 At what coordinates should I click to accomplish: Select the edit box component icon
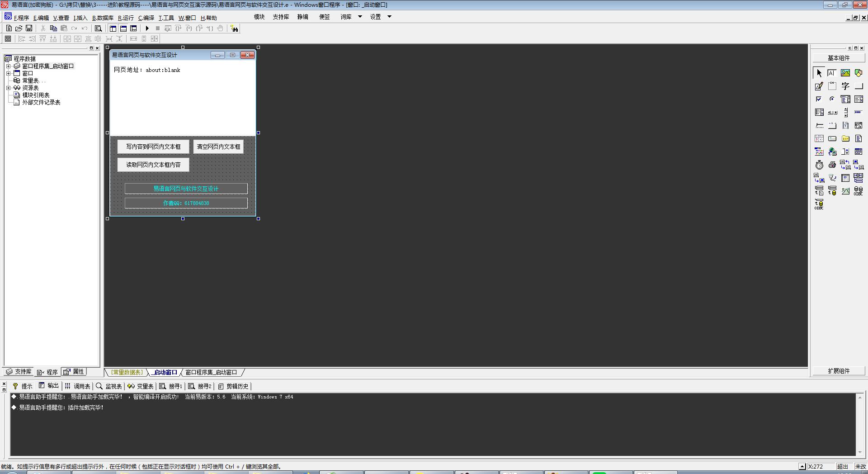pos(832,73)
